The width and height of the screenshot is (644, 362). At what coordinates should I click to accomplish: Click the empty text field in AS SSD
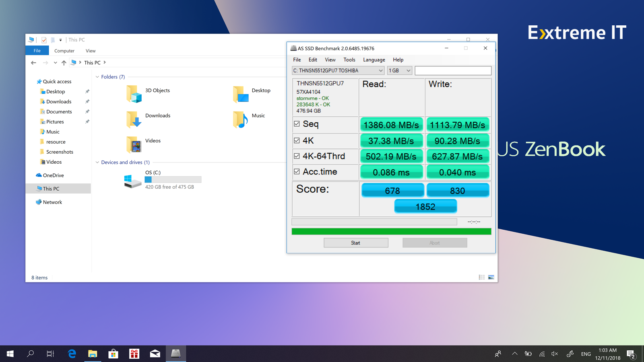click(x=453, y=70)
